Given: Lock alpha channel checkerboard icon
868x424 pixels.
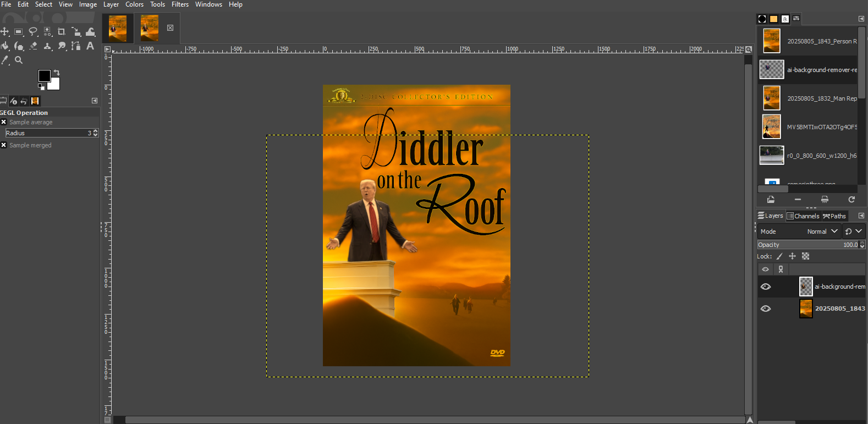Looking at the screenshot, I should [x=805, y=256].
